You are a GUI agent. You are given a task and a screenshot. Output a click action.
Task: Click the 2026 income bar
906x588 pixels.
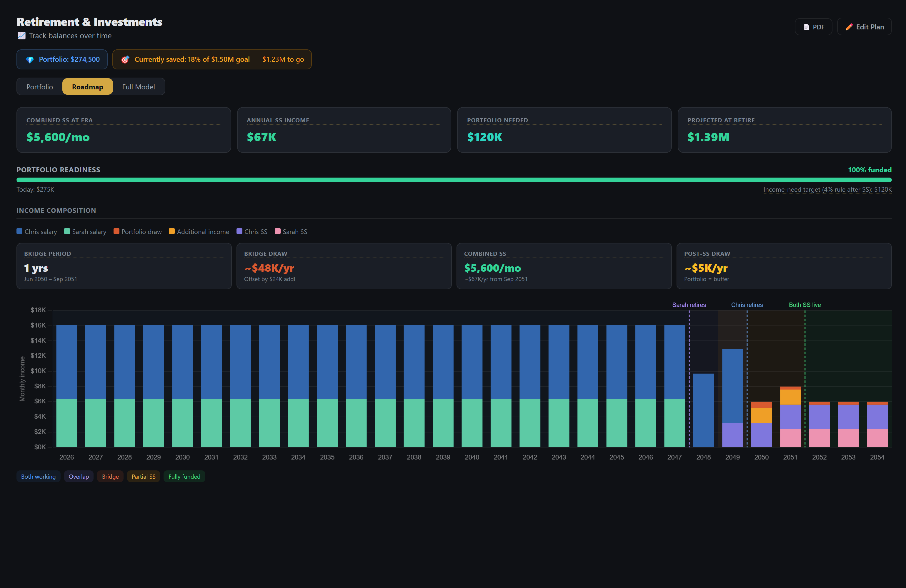66,386
